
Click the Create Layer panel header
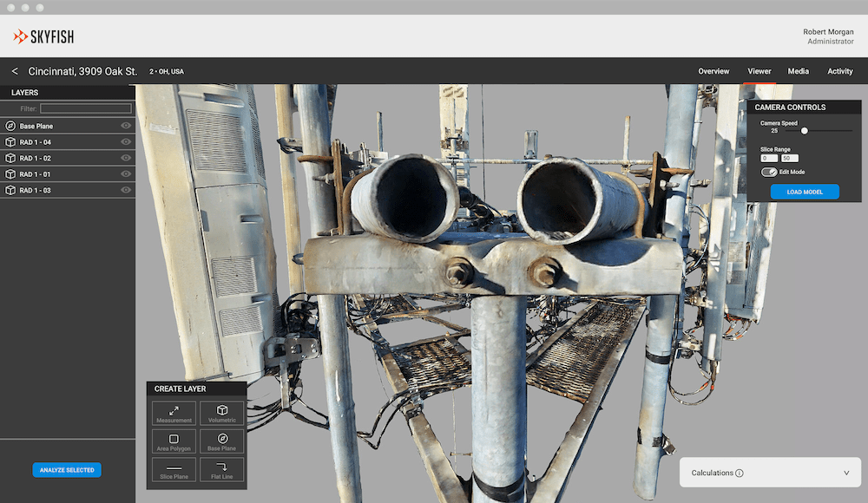click(x=196, y=389)
